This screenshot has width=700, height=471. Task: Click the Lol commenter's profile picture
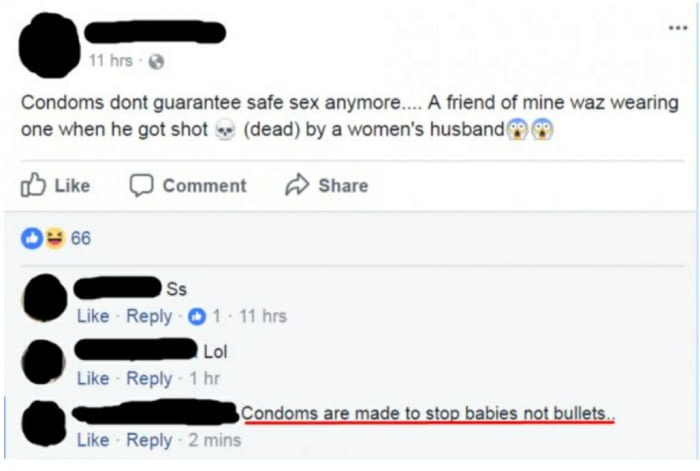pos(44,362)
